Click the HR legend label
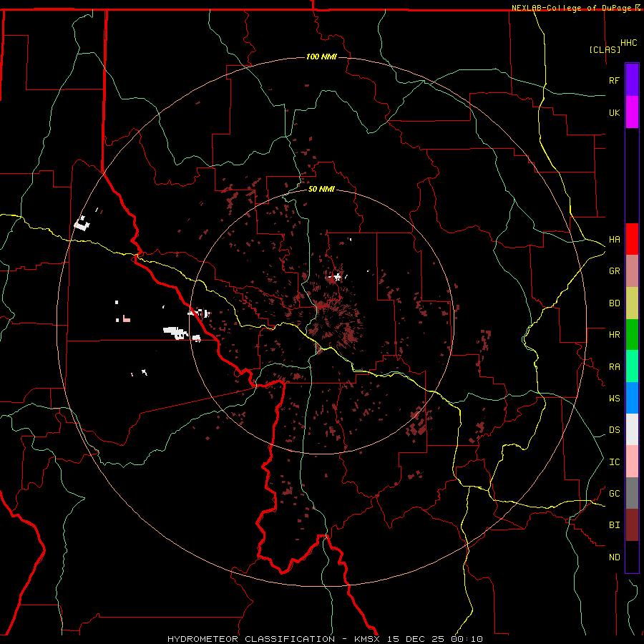Viewport: 644px width, 644px height. (614, 335)
